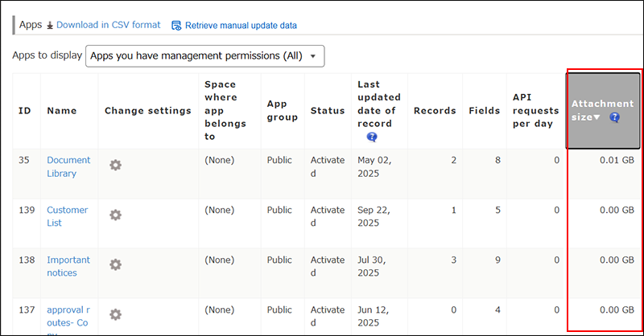Open settings gear for Document Library

coord(115,165)
